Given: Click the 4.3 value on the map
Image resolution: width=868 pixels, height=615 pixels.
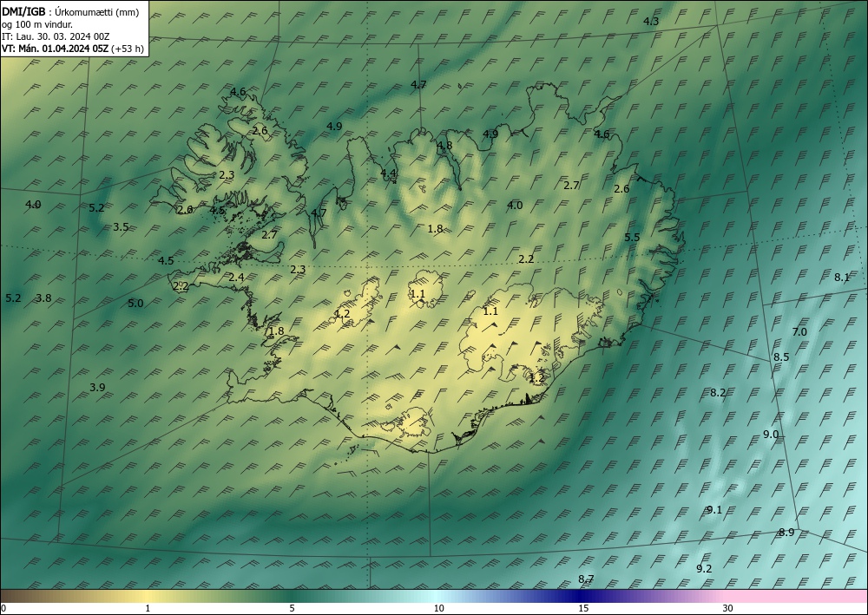Looking at the screenshot, I should point(651,22).
